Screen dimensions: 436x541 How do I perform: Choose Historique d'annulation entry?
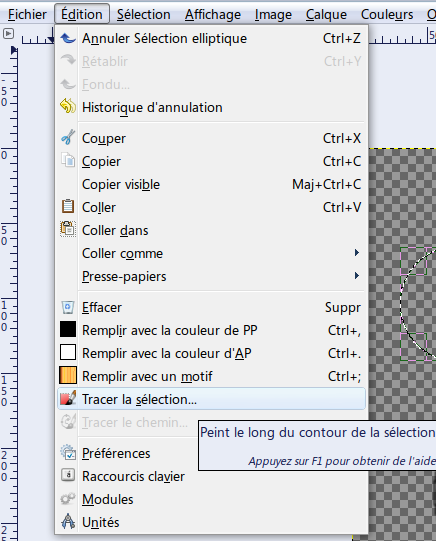[x=211, y=107]
